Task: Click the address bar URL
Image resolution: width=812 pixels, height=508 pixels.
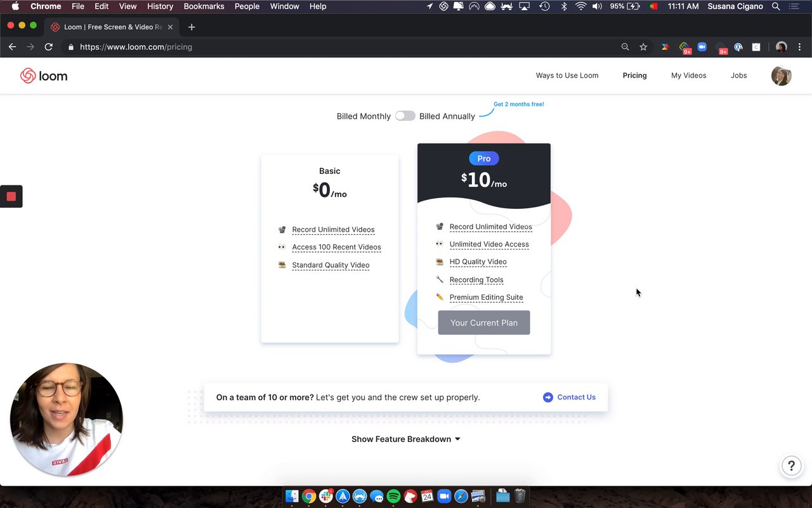Action: tap(136, 47)
